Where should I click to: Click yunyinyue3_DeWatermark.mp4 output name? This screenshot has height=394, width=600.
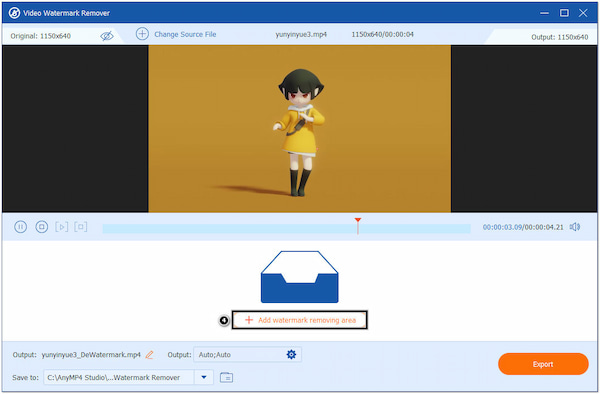click(91, 355)
